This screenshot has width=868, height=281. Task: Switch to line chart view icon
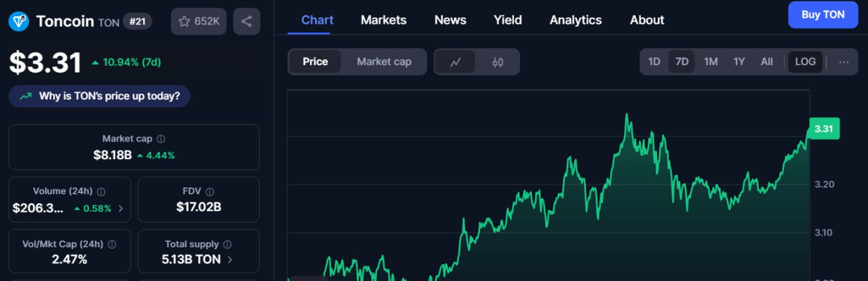[x=456, y=62]
